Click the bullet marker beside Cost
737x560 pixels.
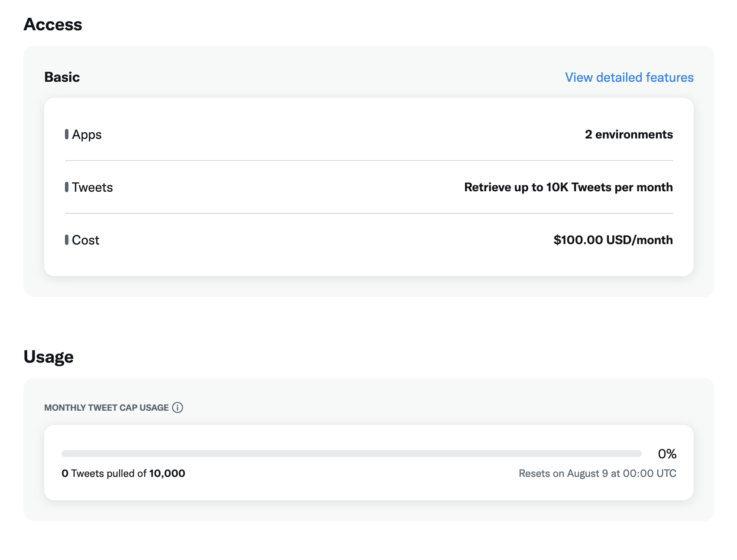(x=67, y=240)
